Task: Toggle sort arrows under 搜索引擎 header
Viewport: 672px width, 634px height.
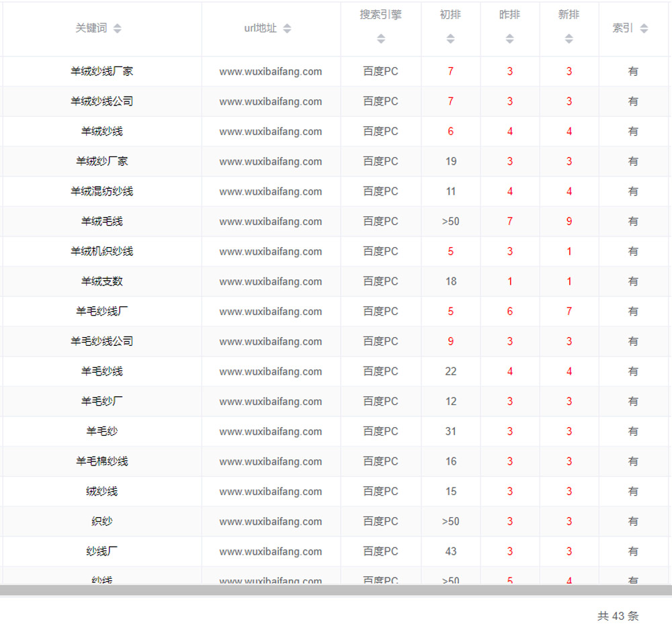Action: pos(381,39)
